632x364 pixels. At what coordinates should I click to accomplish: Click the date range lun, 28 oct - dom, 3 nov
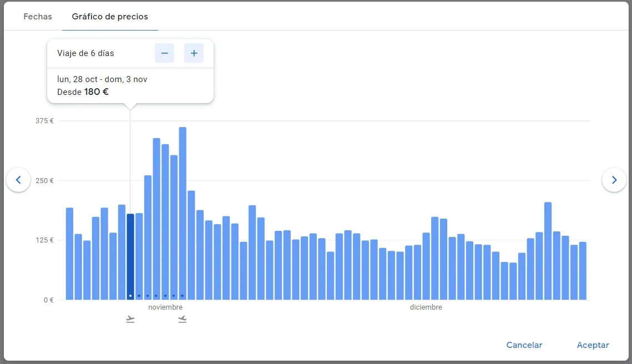point(102,79)
